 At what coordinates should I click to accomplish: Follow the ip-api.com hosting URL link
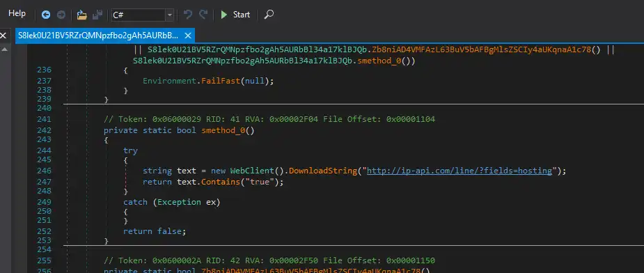pos(460,171)
